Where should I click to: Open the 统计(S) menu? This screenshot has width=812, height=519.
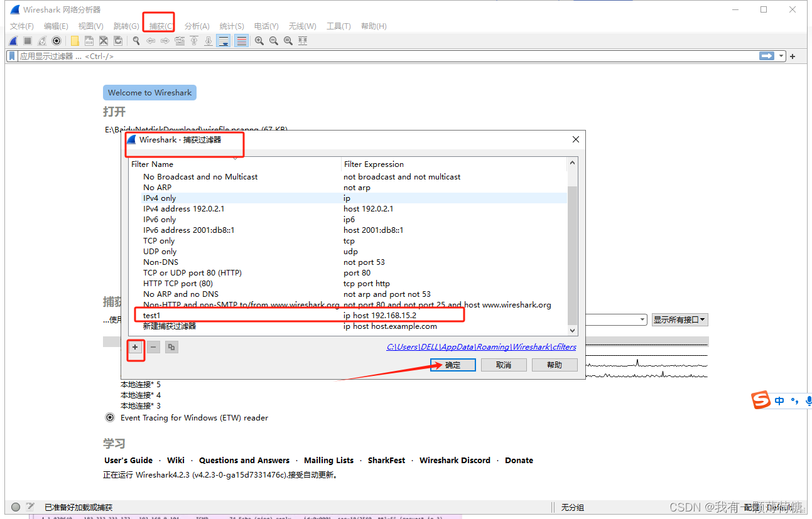tap(232, 26)
